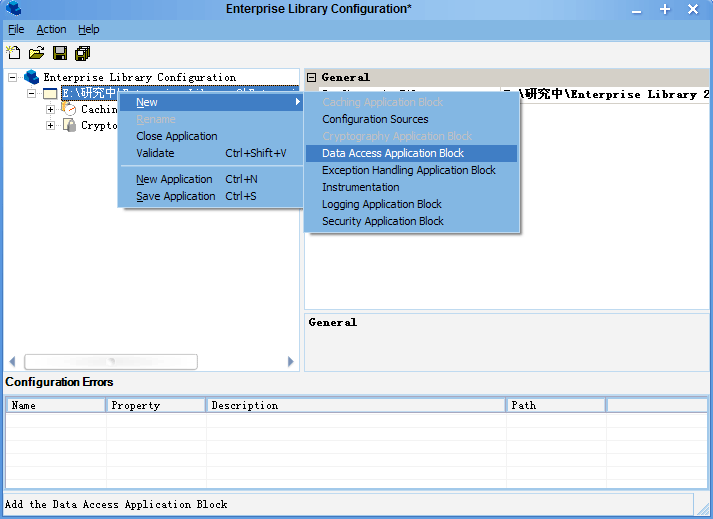This screenshot has width=713, height=519.
Task: Sort errors by Description column header
Action: coord(356,405)
